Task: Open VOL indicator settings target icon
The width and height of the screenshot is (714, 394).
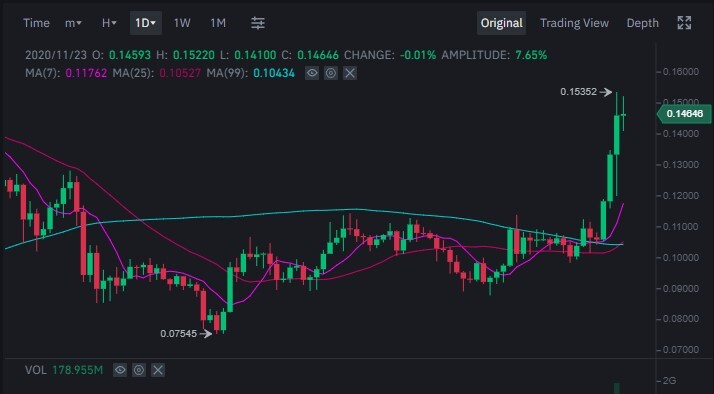Action: pos(139,370)
